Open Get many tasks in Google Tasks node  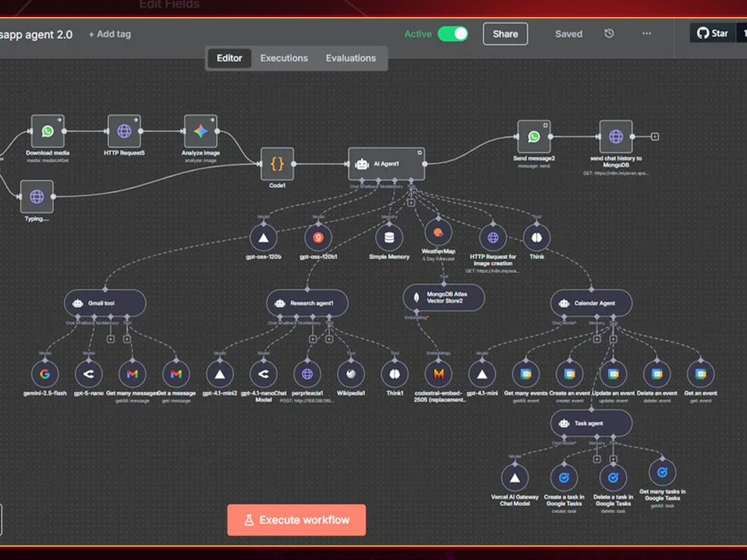[x=662, y=473]
